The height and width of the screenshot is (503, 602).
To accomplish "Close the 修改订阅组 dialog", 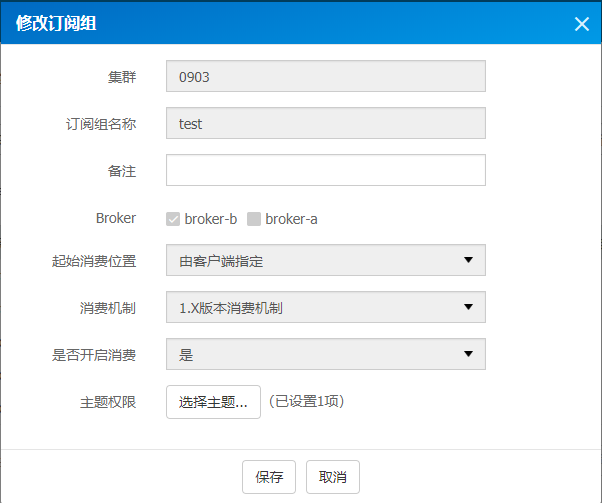I will [x=582, y=24].
